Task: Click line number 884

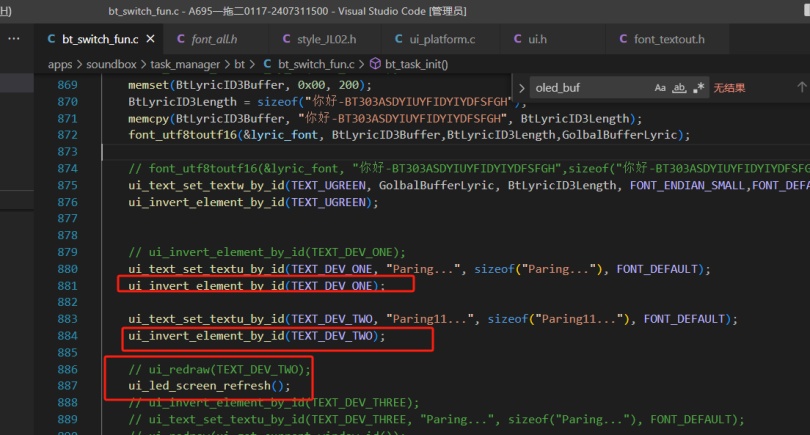Action: click(67, 336)
